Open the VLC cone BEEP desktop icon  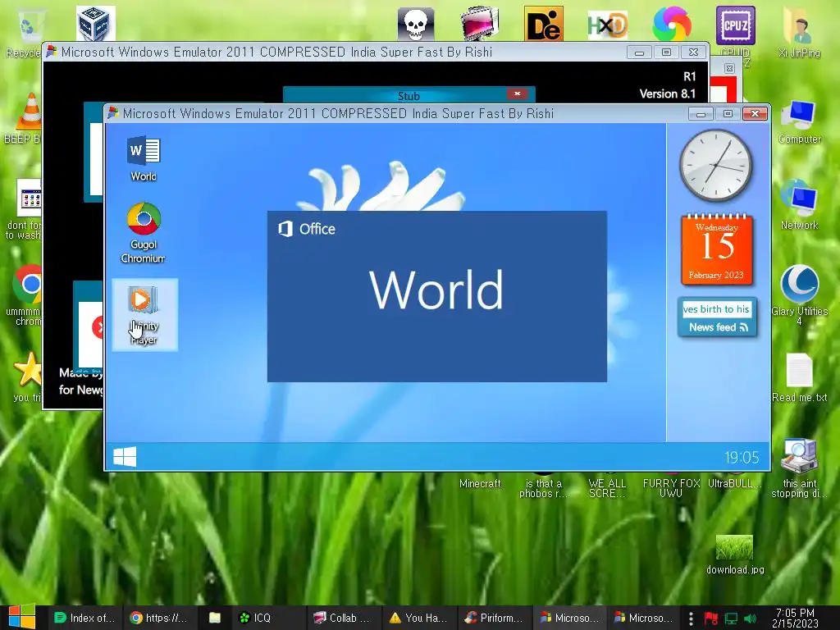point(25,118)
